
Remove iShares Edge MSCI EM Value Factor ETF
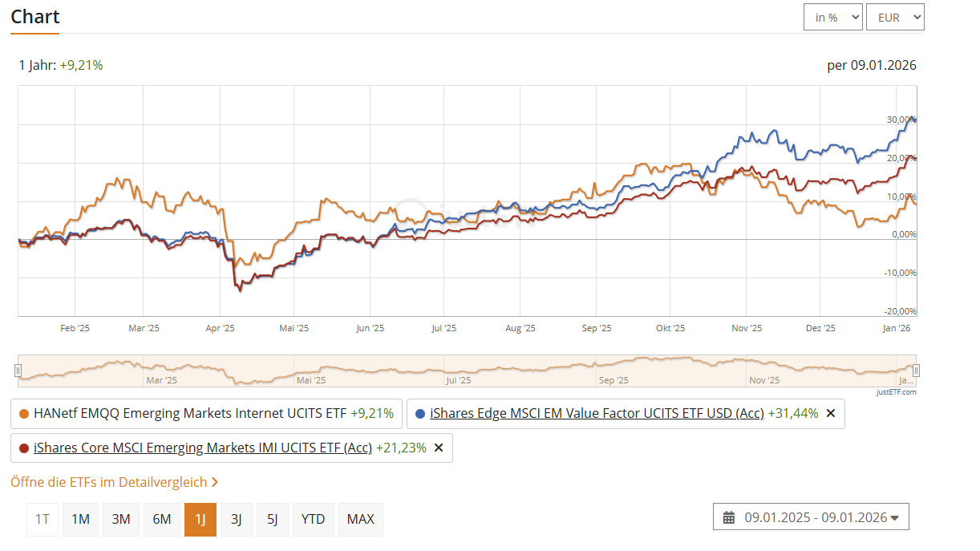pyautogui.click(x=830, y=414)
